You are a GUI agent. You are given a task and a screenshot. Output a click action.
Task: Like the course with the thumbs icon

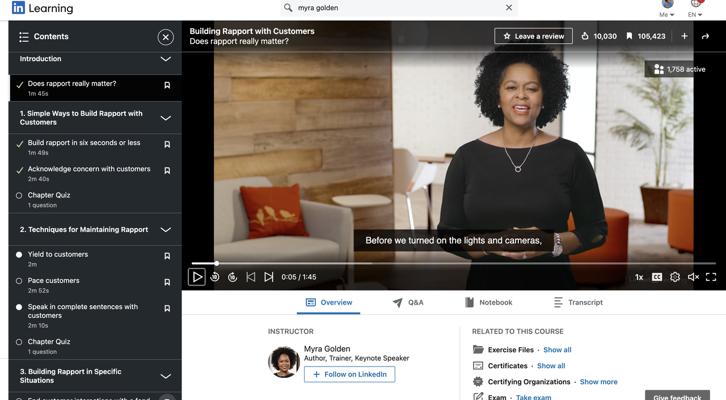pos(586,36)
